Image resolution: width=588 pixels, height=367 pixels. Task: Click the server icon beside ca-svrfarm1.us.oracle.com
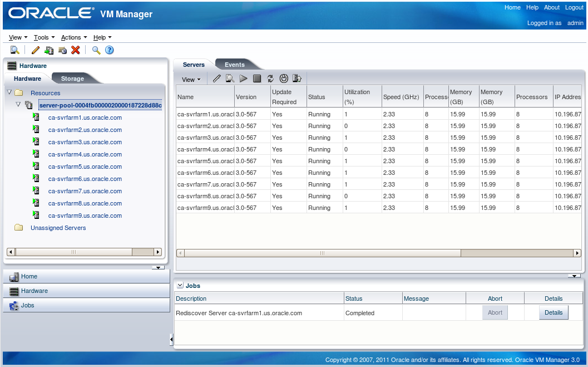tap(36, 117)
